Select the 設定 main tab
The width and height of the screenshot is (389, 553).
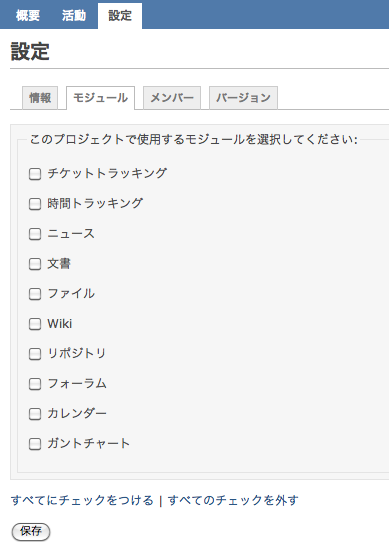point(120,16)
